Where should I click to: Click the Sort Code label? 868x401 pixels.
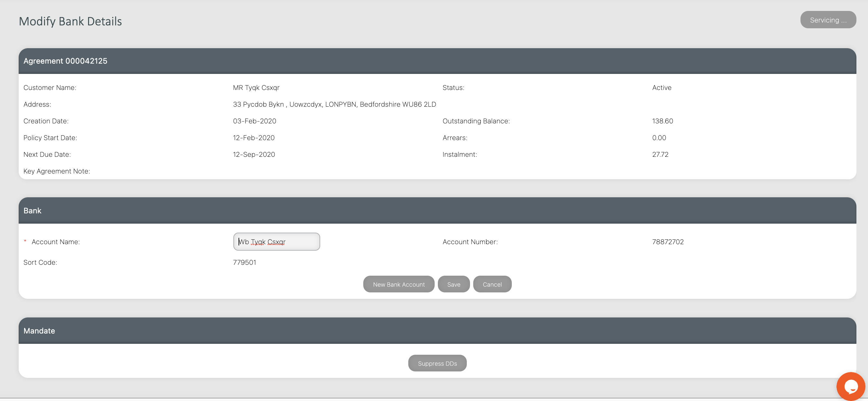(40, 262)
